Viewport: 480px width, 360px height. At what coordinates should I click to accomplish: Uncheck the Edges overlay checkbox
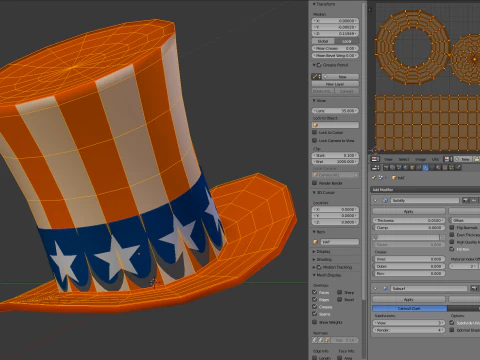point(314,299)
